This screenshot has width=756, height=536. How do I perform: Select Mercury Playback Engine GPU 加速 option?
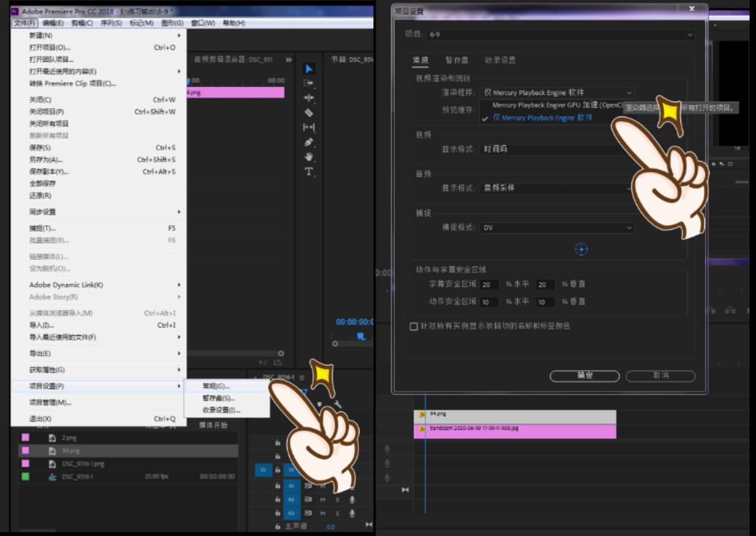[x=557, y=105]
